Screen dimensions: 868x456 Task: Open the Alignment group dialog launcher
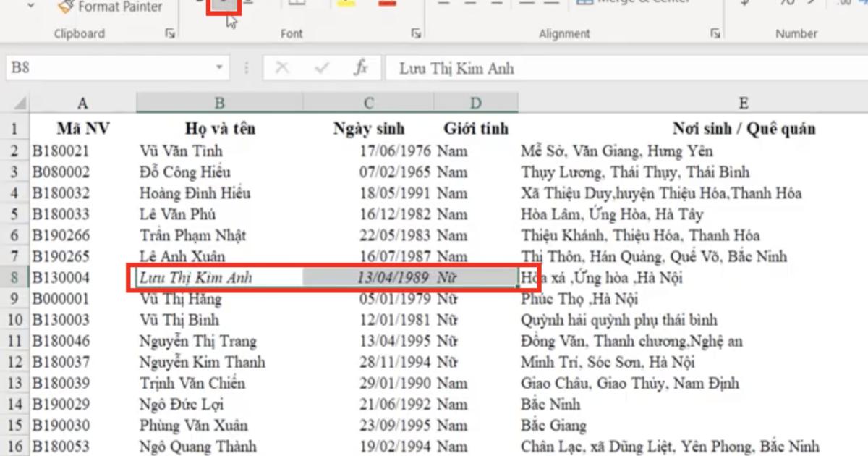pyautogui.click(x=715, y=33)
